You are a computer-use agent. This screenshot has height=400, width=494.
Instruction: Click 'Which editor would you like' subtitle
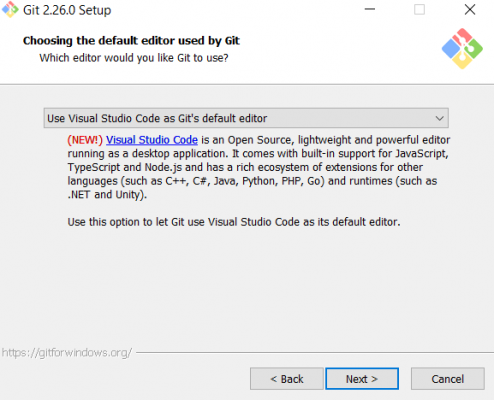134,58
